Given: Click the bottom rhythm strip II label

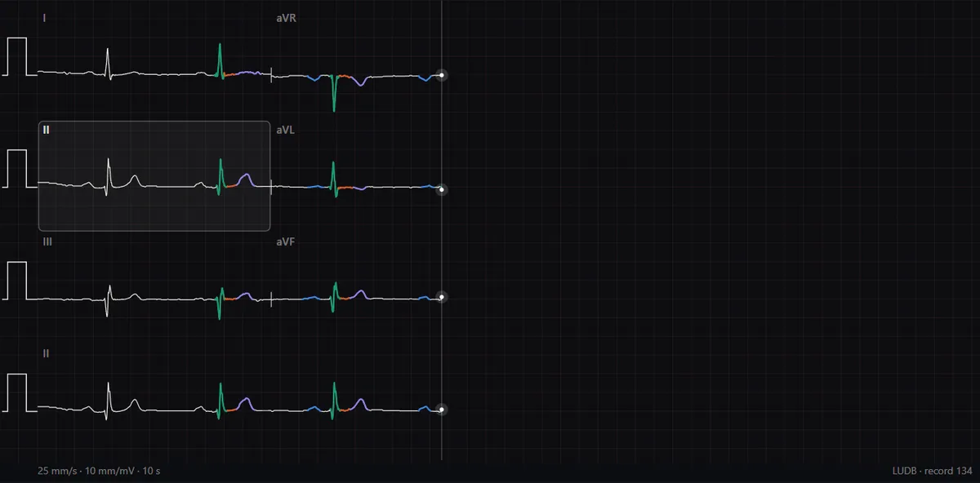Looking at the screenshot, I should pyautogui.click(x=46, y=353).
